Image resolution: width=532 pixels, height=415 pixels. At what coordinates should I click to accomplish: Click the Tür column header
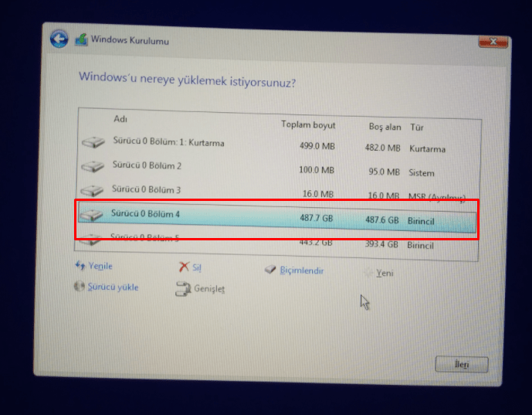click(x=417, y=128)
